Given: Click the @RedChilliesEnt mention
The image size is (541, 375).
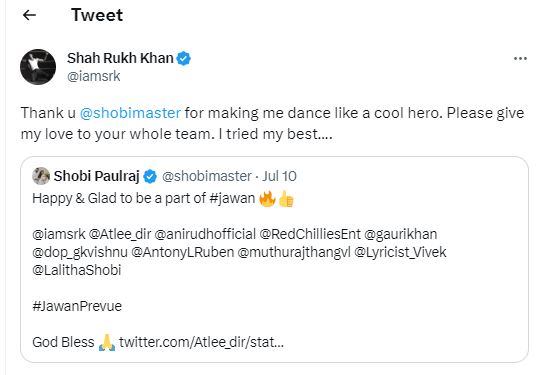Looking at the screenshot, I should coord(310,234).
